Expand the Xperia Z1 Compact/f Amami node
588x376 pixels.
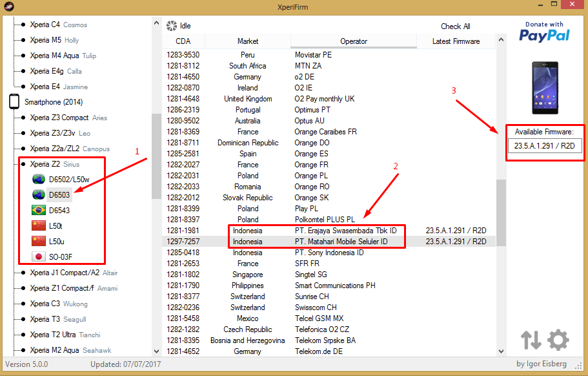[x=23, y=288]
